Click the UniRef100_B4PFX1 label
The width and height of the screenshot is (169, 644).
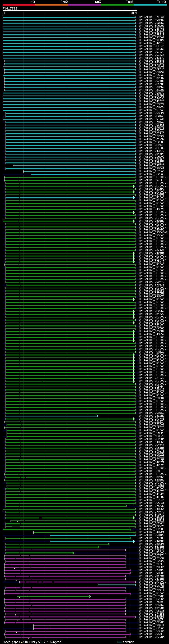[152, 462]
